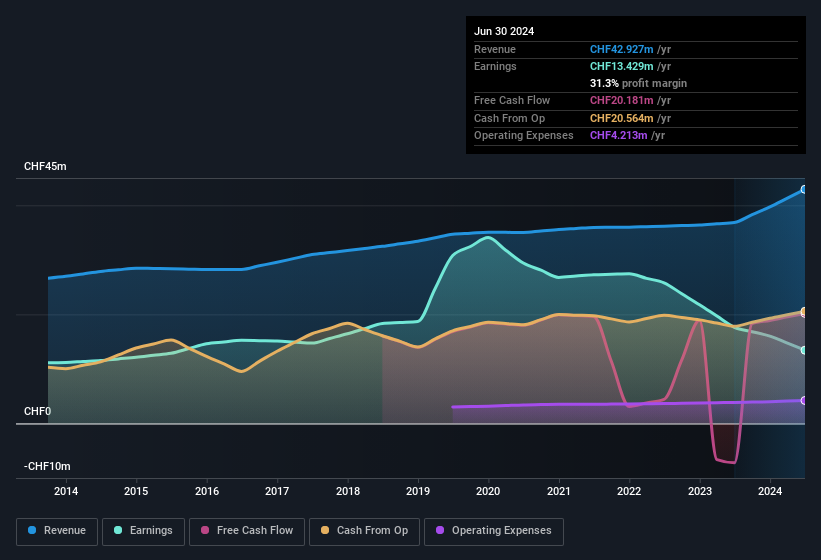
Task: Toggle Operating Expenses legend item
Action: click(x=493, y=531)
